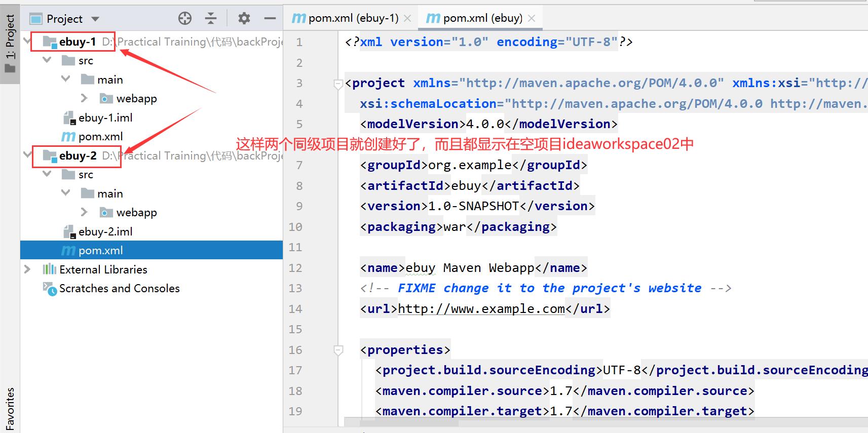
Task: Collapse the ebuy-2 module node
Action: 27,155
